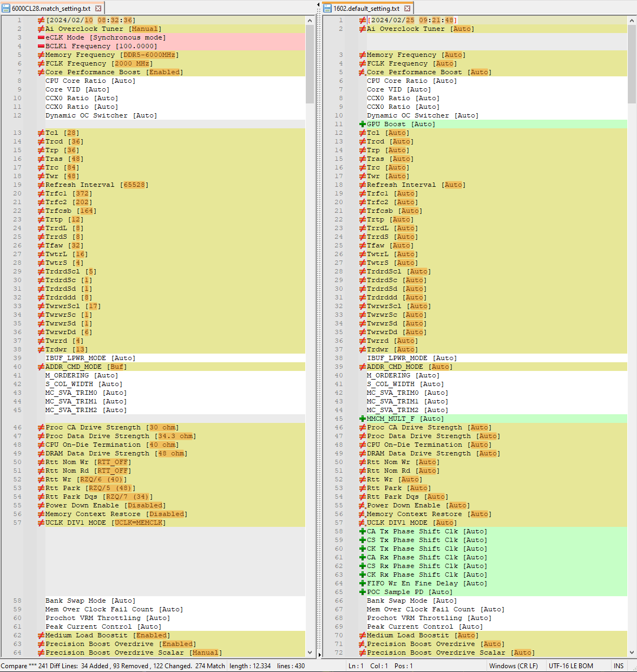Click changed-line marker beside Medium Load Boostit [Enabled]
Viewport: 637px width, 672px height.
(41, 635)
